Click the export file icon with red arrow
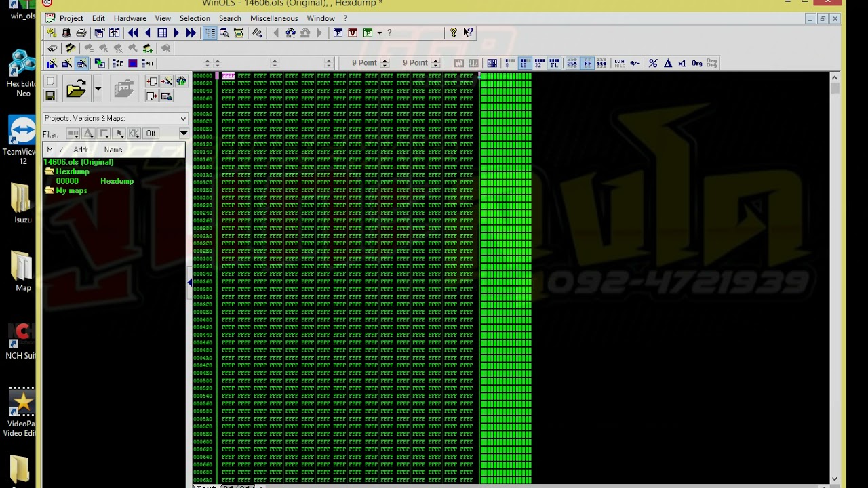 coord(151,96)
